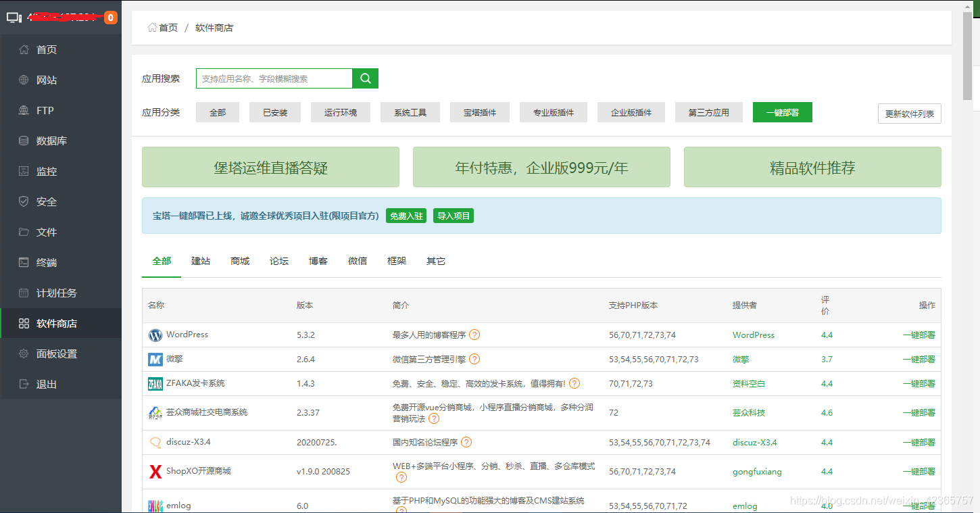
Task: Click the 免费入驻 button
Action: [406, 216]
